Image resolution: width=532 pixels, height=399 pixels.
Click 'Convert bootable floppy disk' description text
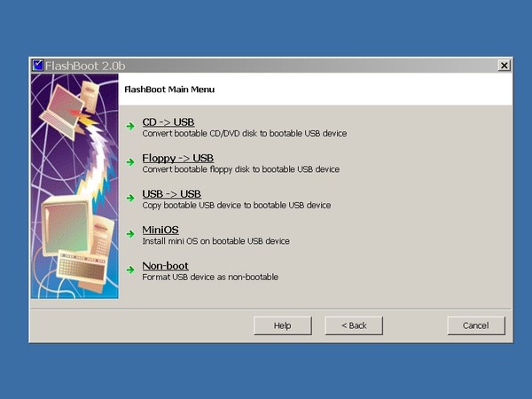tap(240, 169)
